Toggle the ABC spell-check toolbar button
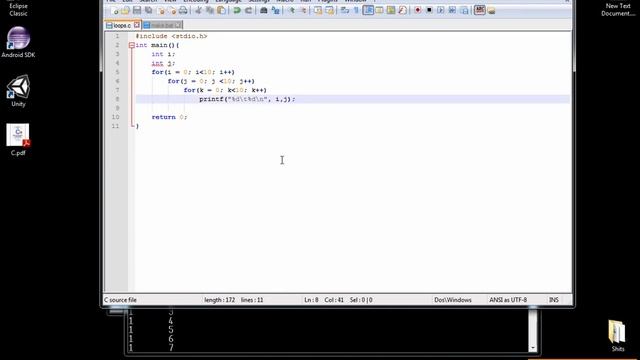The width and height of the screenshot is (640, 360). coord(480,10)
